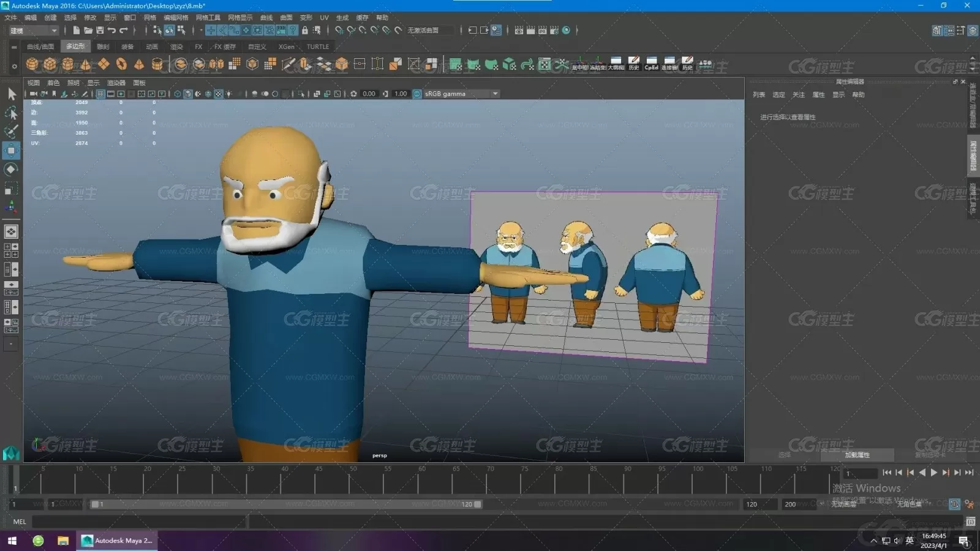Switch to the 渲染 shelf tab
Screen dimensions: 980x551
176,47
